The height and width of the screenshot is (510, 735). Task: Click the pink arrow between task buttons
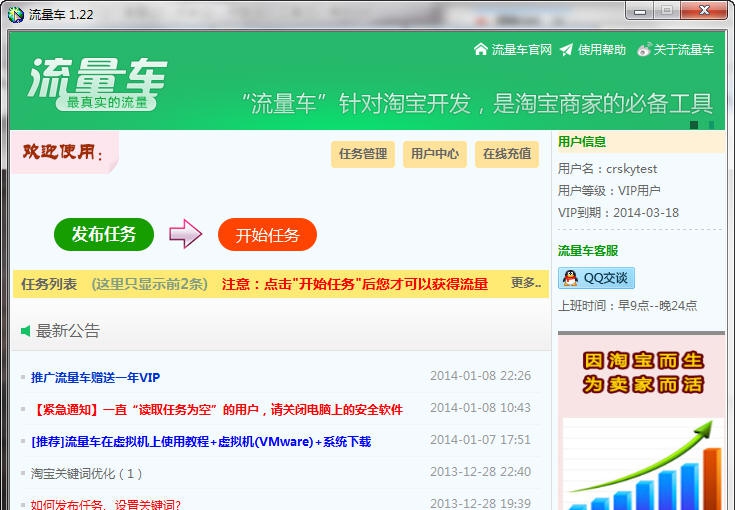185,233
